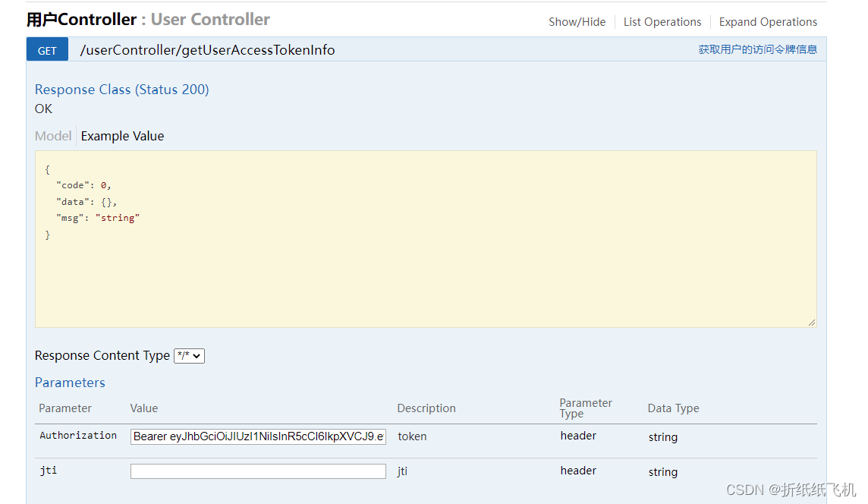The image size is (868, 504).
Task: Click the jti parameter name label
Action: coord(48,470)
